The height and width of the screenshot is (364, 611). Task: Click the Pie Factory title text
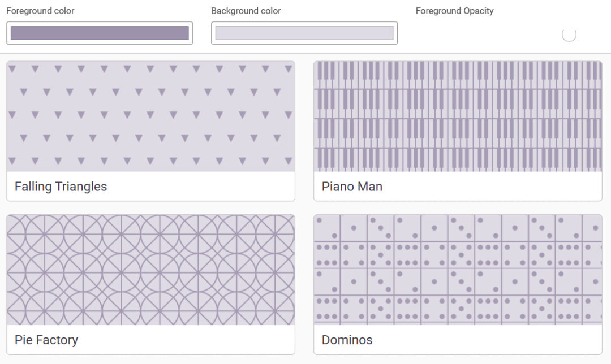click(x=46, y=340)
